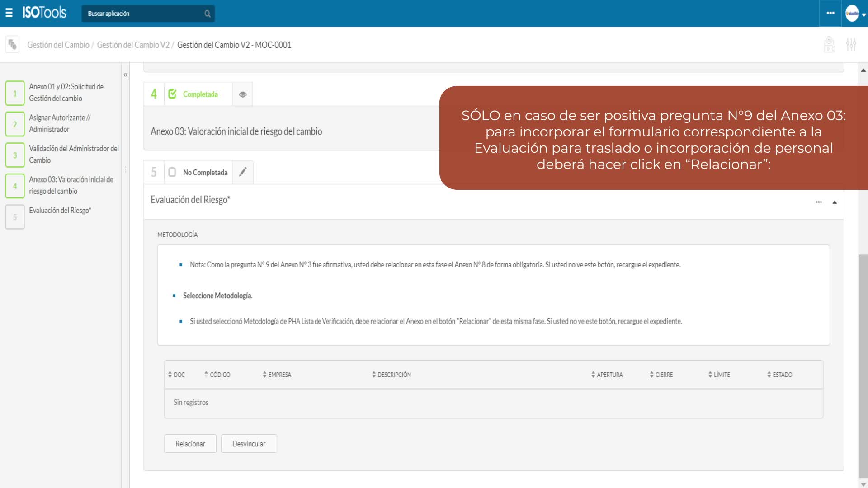This screenshot has width=868, height=488.
Task: Open the hamburger main menu
Action: click(x=9, y=13)
